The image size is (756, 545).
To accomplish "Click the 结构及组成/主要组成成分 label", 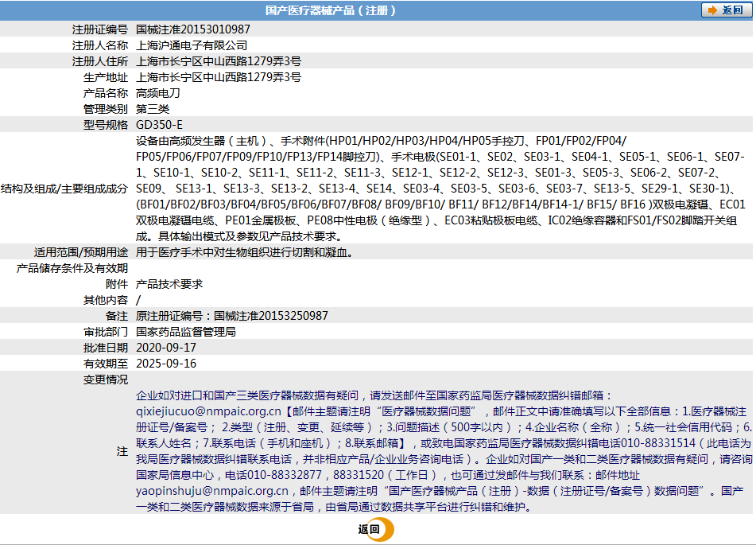I will coord(64,189).
